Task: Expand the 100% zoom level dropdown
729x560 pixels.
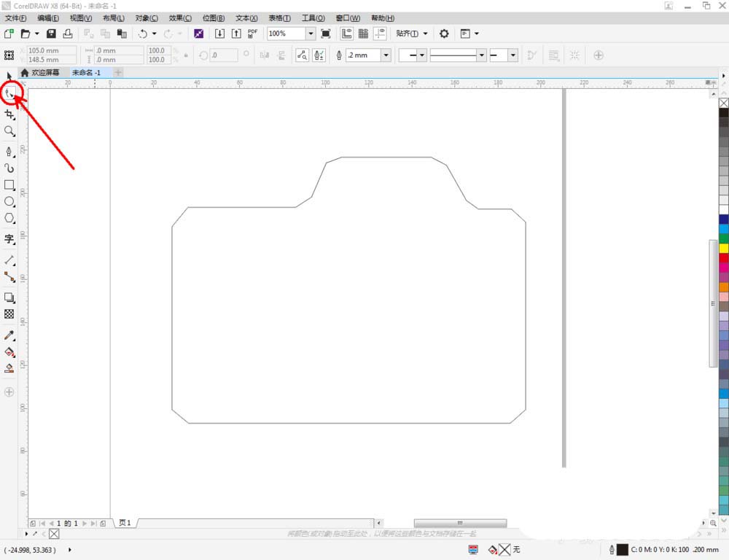Action: click(310, 34)
